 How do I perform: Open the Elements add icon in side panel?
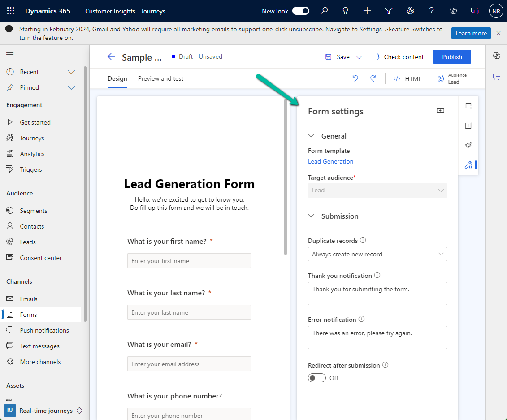(x=468, y=126)
